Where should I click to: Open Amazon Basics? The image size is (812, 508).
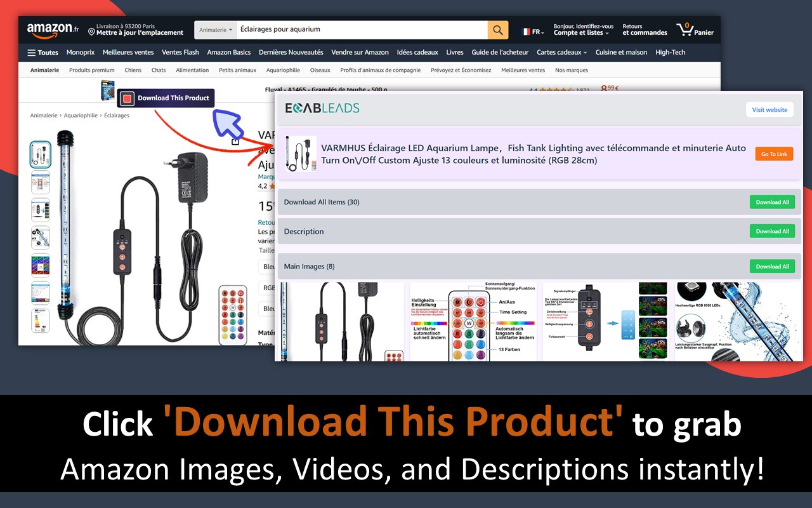229,53
